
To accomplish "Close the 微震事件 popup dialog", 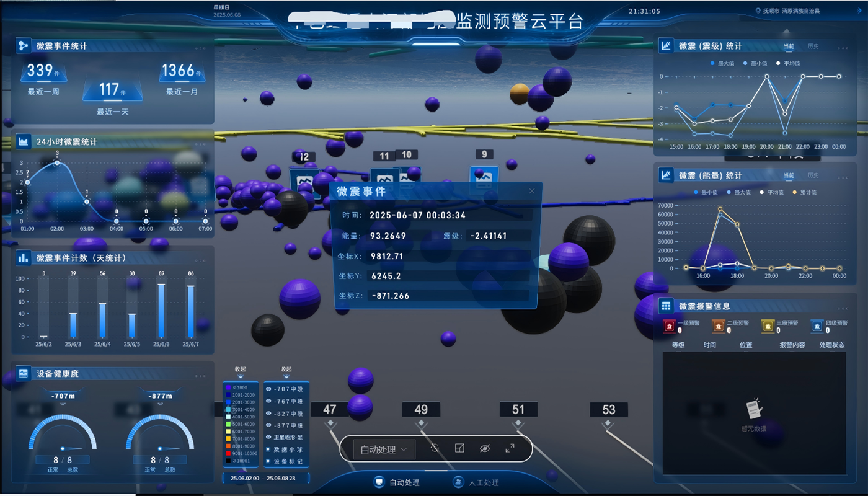I will click(x=531, y=191).
